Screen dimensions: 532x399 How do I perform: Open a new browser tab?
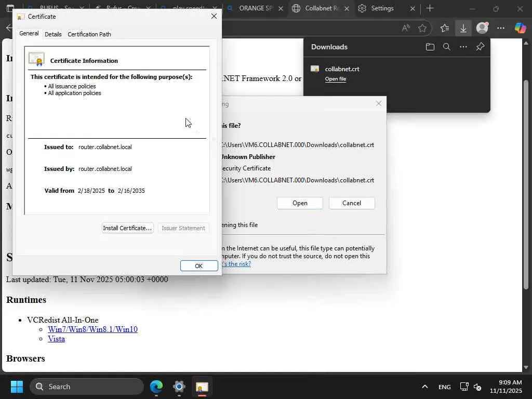coord(430,8)
